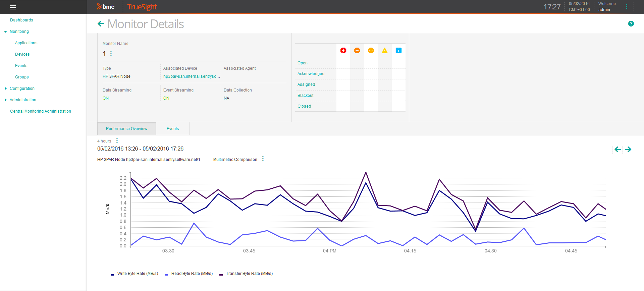Click the critical severity red icon
This screenshot has height=291, width=644.
point(343,50)
